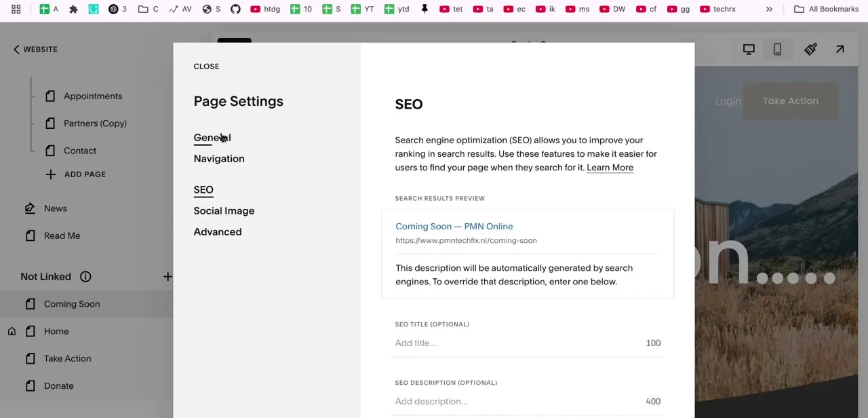This screenshot has width=868, height=418.
Task: Click the pmntechfix.nl/coming-soon URL text
Action: pos(466,240)
